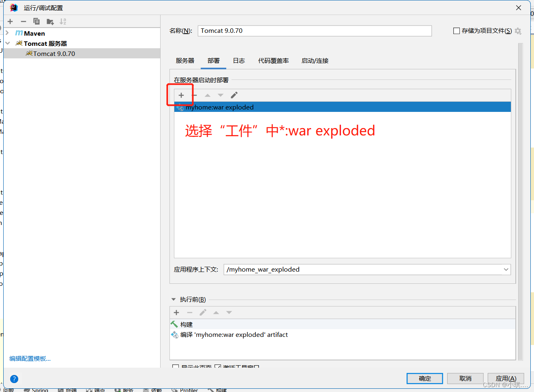
Task: Apply changes with 应用 button
Action: [x=506, y=378]
